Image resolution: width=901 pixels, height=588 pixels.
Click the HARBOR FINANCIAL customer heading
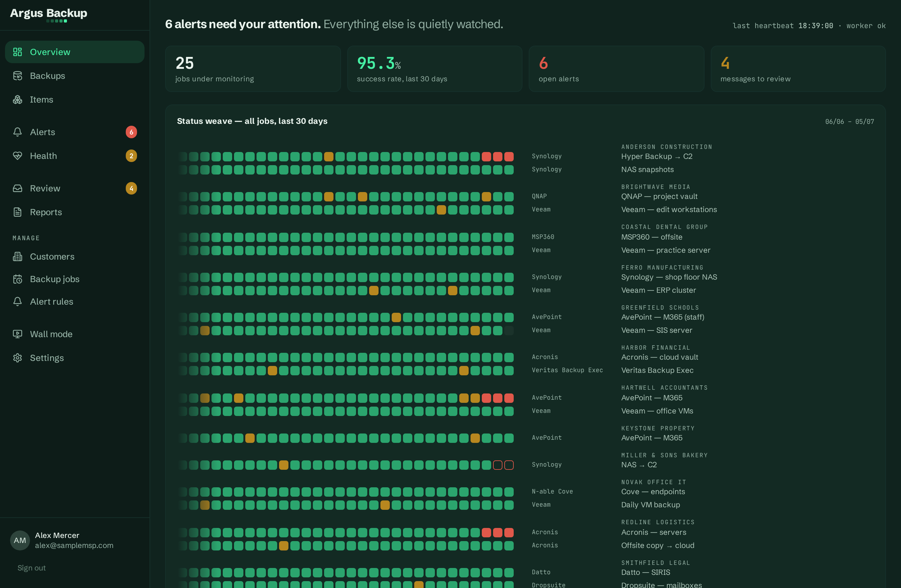click(655, 348)
